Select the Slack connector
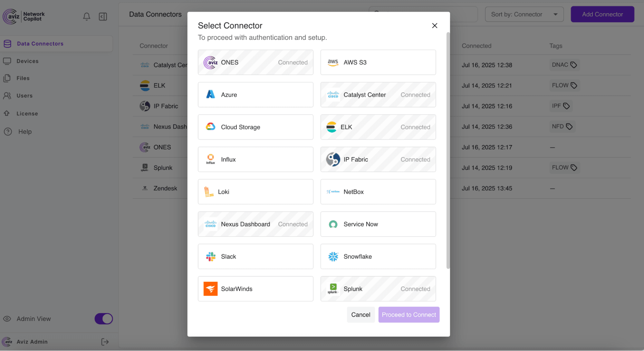 point(255,256)
